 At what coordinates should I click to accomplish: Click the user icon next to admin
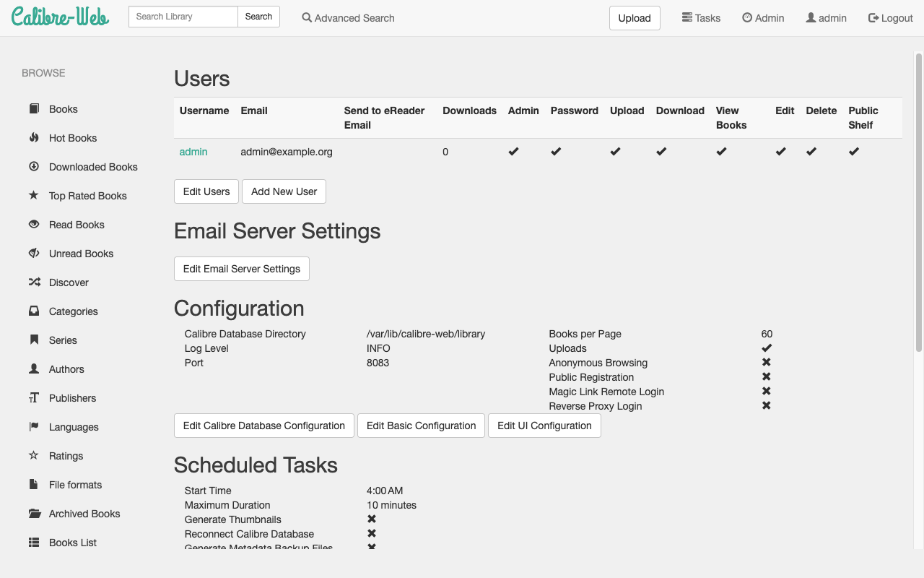811,17
